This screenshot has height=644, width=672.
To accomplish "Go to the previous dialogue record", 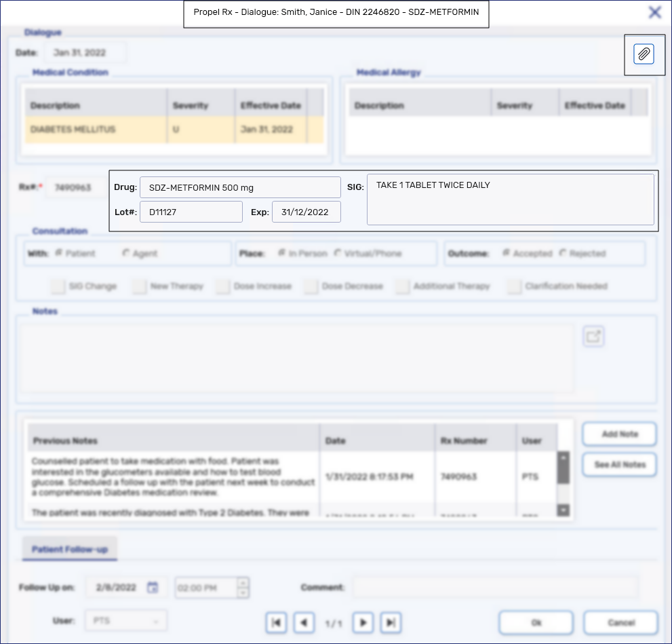I will pyautogui.click(x=303, y=622).
